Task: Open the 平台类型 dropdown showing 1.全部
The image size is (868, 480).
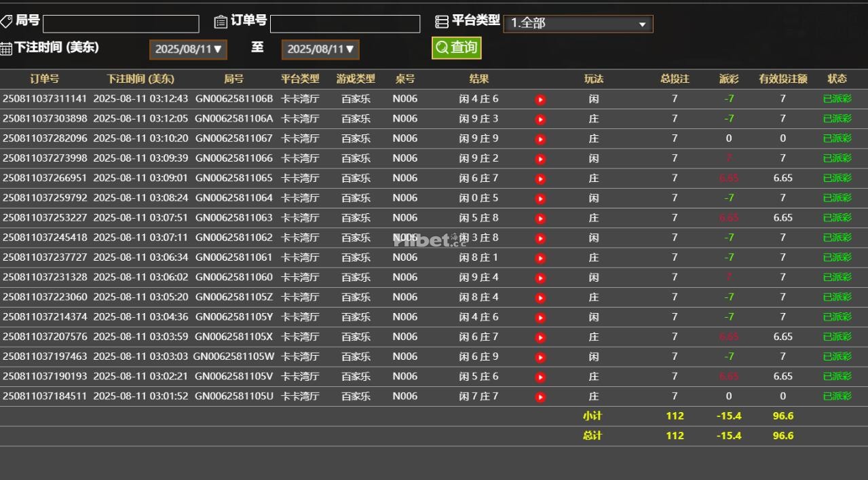Action: click(578, 24)
